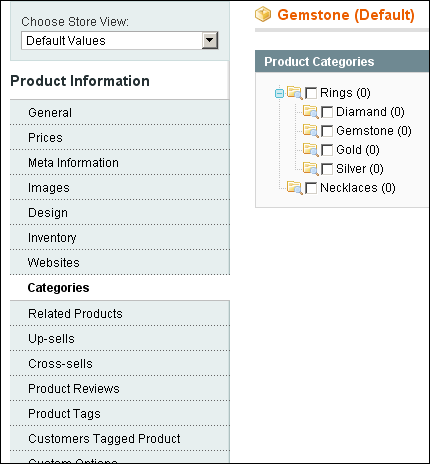Click the product box icon beside Gemstone title
The image size is (430, 464).
point(263,15)
